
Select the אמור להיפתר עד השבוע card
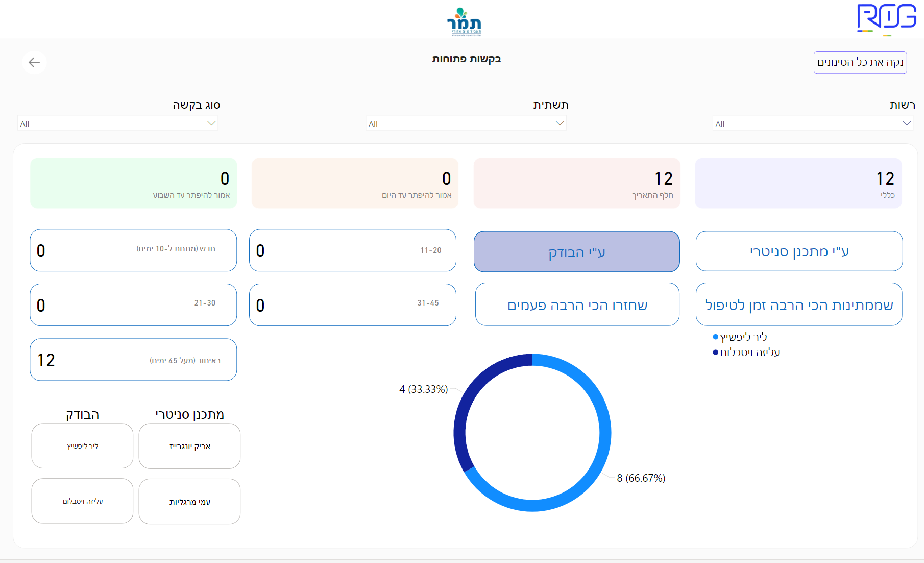point(133,183)
